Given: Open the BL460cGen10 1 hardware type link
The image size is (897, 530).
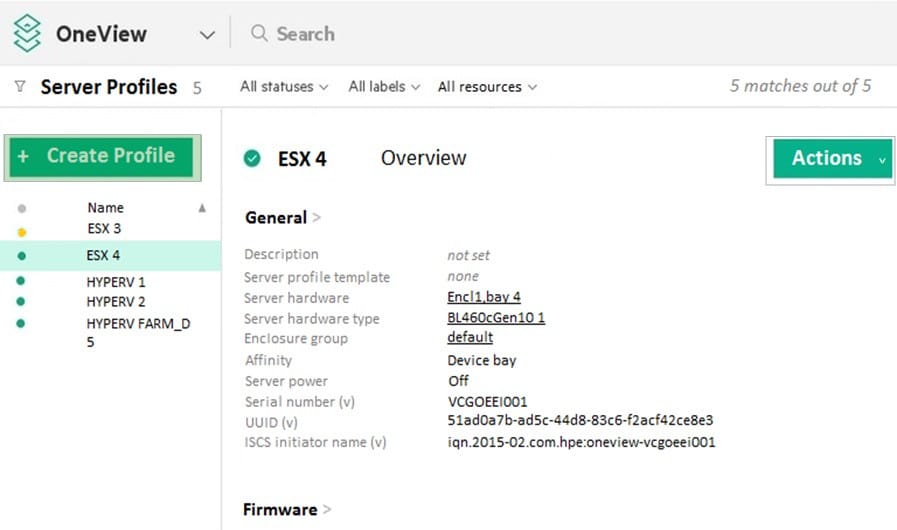Looking at the screenshot, I should pyautogui.click(x=496, y=318).
